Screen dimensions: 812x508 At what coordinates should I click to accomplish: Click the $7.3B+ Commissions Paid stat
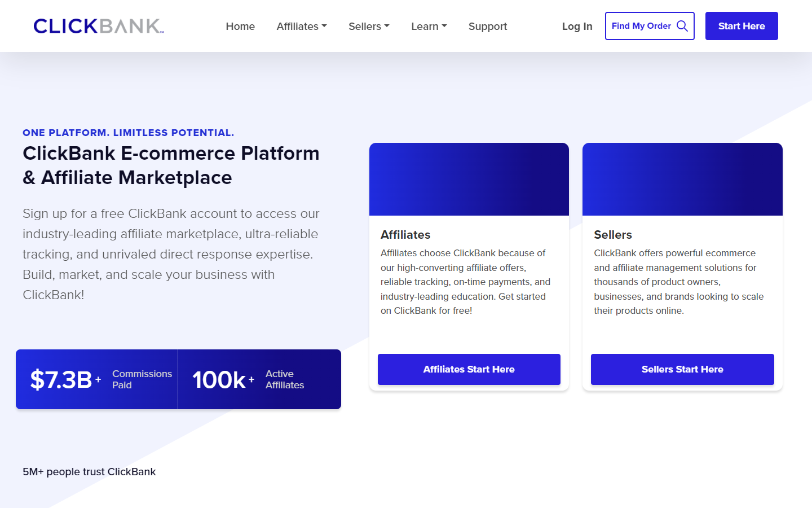pos(97,379)
